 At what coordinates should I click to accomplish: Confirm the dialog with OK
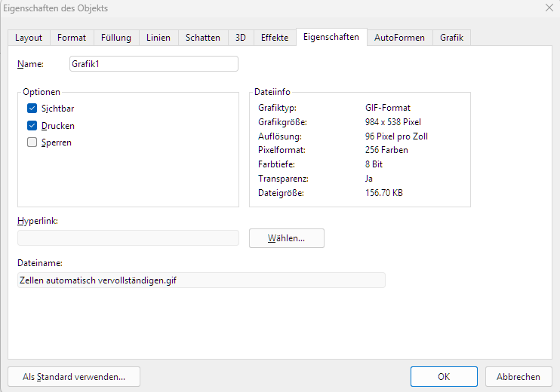(x=444, y=377)
